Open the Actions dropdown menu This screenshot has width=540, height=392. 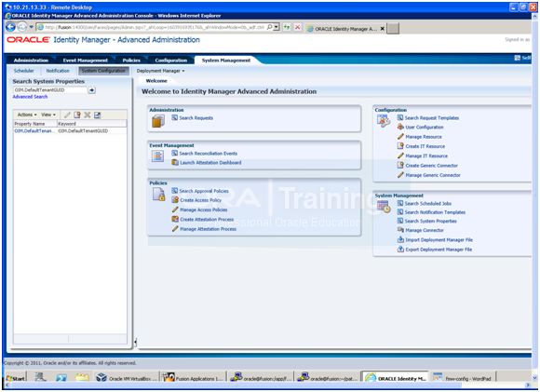click(x=27, y=115)
